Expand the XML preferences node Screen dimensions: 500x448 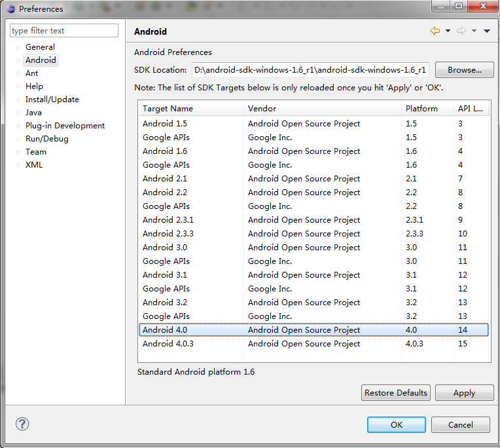[x=18, y=165]
